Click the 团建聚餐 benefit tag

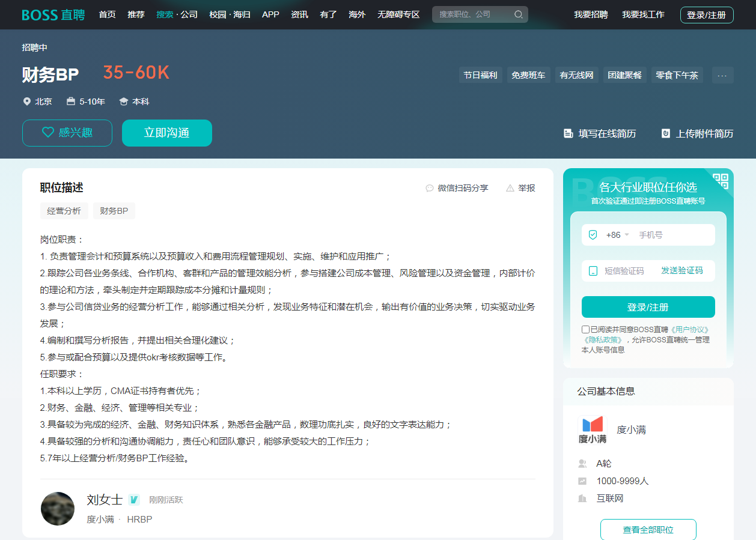tap(625, 75)
